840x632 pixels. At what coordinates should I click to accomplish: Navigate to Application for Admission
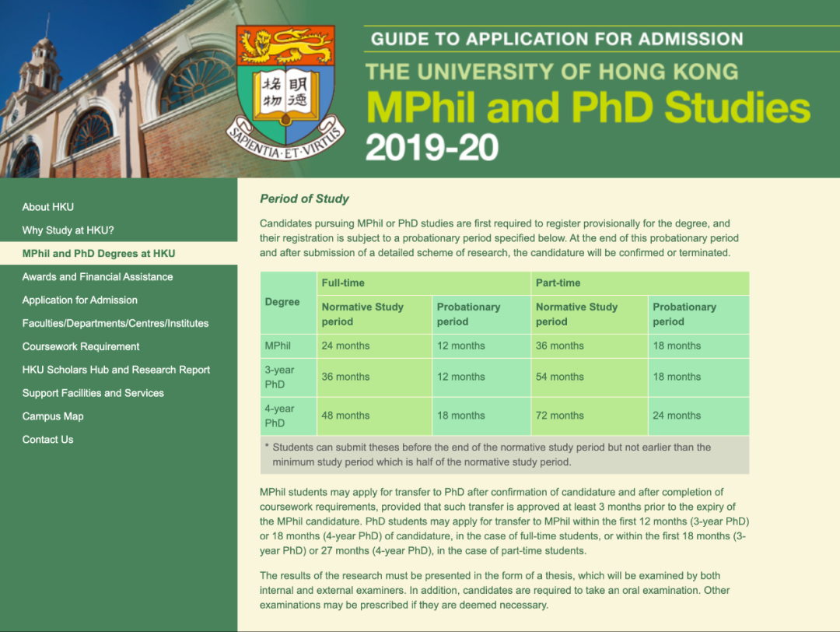pyautogui.click(x=80, y=300)
